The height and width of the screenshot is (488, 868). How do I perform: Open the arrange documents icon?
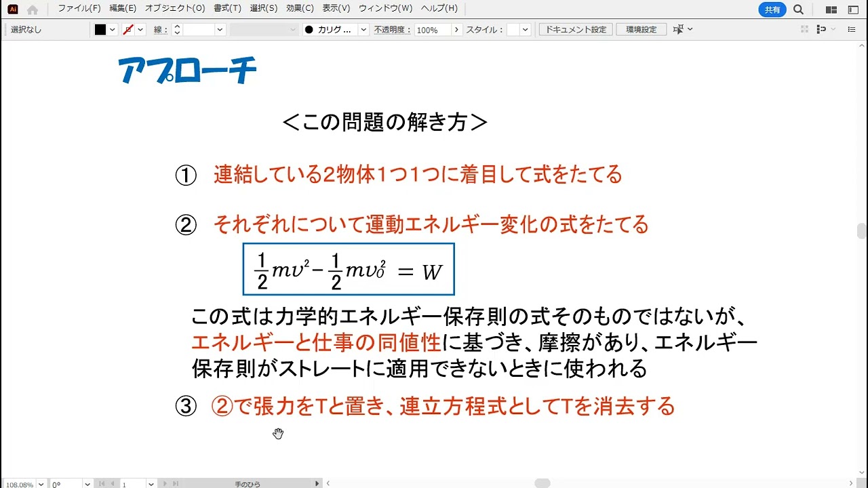click(x=831, y=9)
